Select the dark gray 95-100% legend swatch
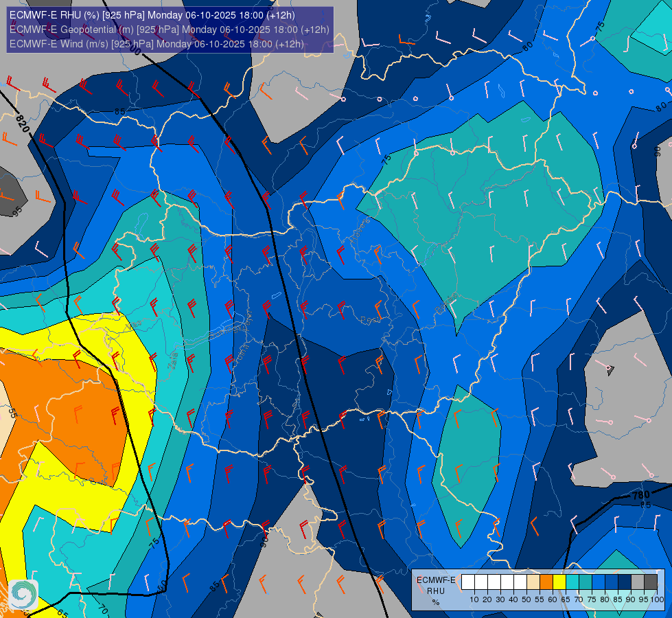 coord(651,582)
